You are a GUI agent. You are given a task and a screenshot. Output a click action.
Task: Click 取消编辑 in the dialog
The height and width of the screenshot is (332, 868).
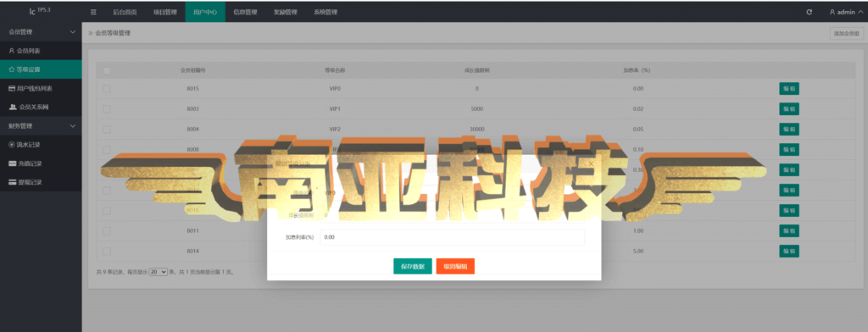[x=455, y=266]
